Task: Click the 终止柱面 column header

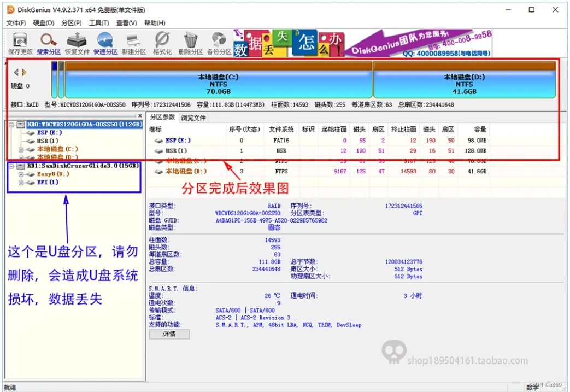Action: pos(403,130)
